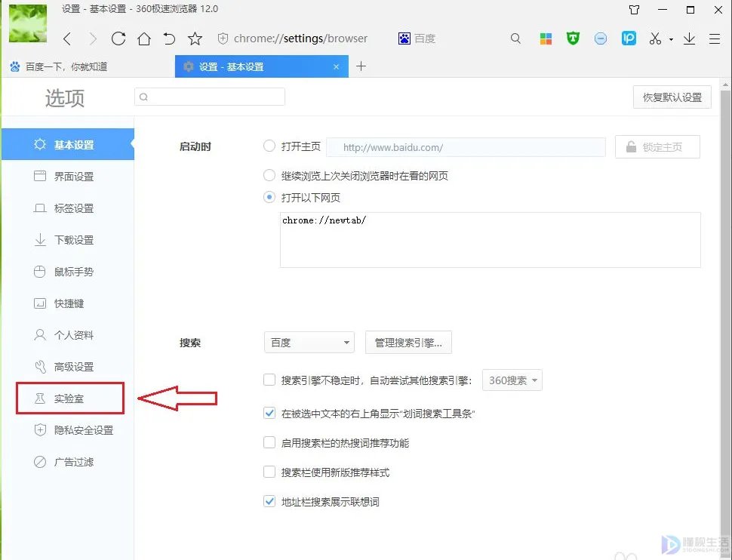Open the home page icon
The width and height of the screenshot is (732, 560).
point(144,38)
